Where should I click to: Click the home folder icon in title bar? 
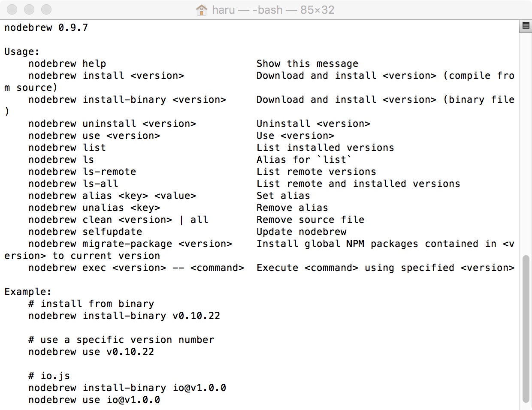point(201,10)
